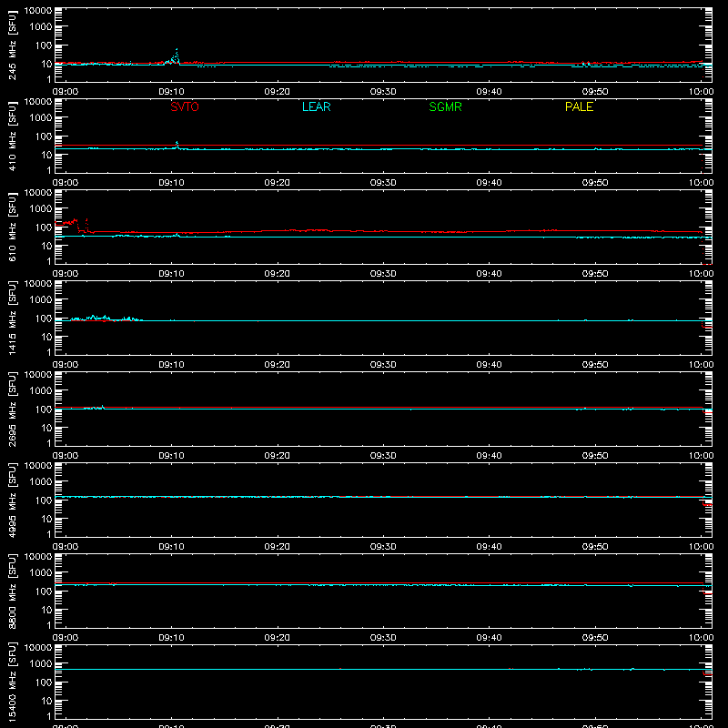The width and height of the screenshot is (728, 728).
Task: Select the 1415 MHz [SFU] axis title
Action: (12, 318)
